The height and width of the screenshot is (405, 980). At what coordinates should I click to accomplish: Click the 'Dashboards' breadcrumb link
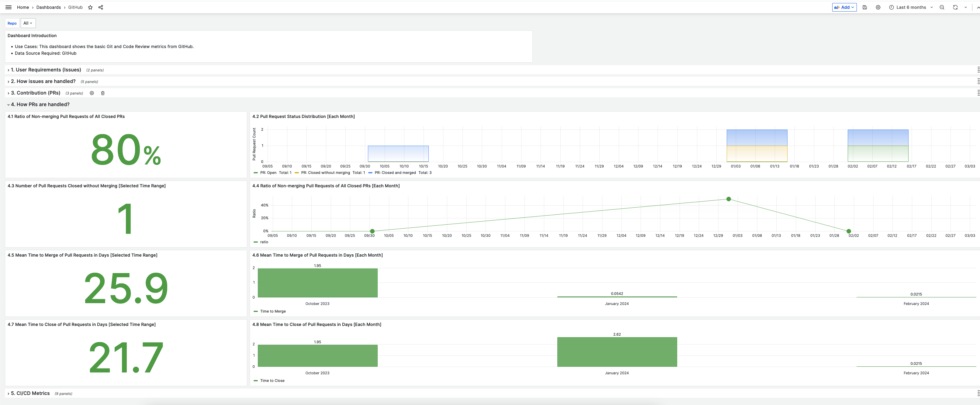[x=48, y=7]
